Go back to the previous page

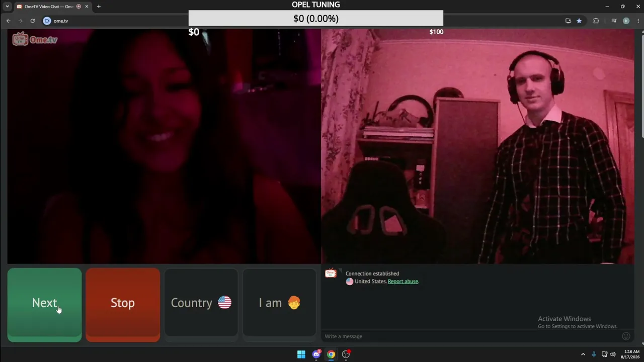[8, 21]
